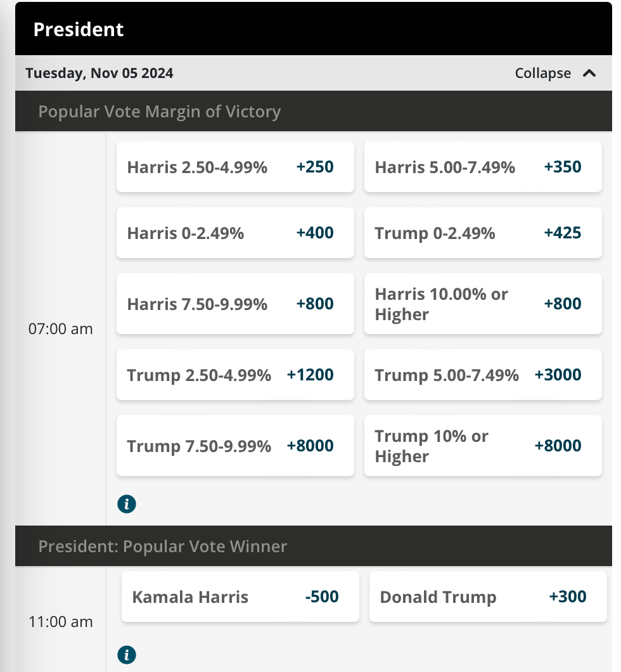Bet on Donald Trump at +300
This screenshot has width=621, height=672.
pos(488,597)
